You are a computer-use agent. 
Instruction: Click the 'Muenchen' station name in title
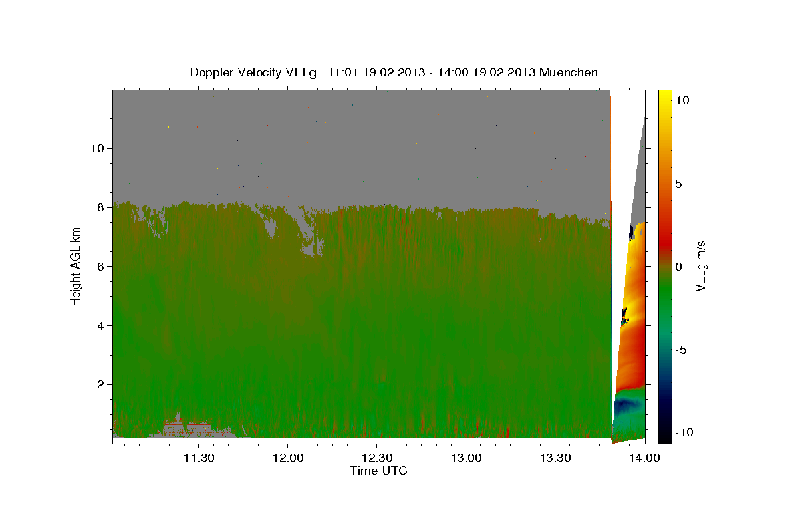tap(569, 72)
